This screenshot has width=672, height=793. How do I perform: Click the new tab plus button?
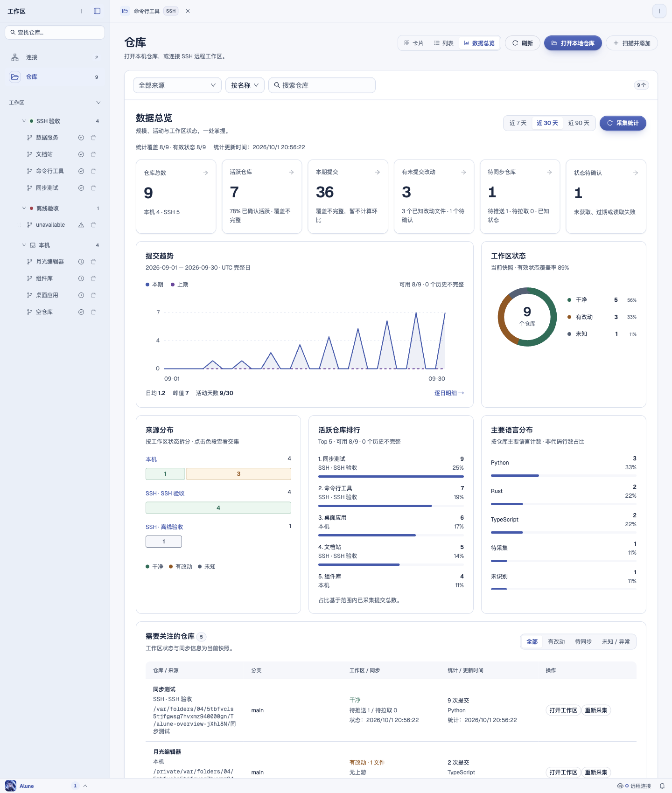coord(659,11)
